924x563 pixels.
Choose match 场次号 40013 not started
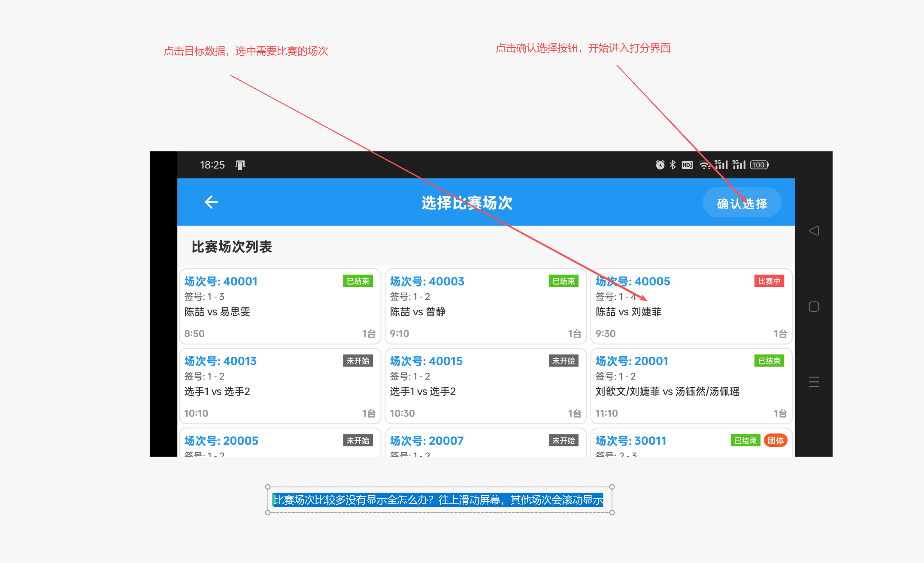pos(280,386)
